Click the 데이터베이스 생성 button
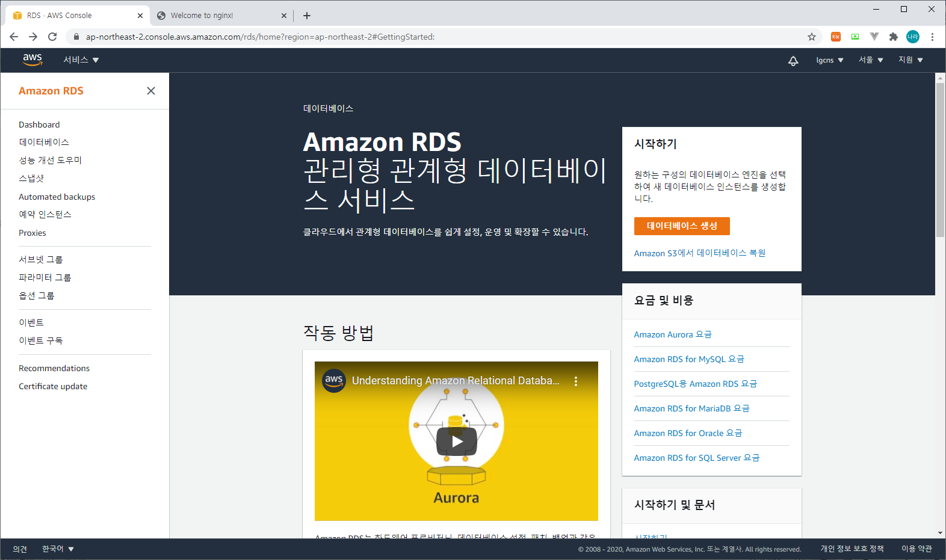 (682, 226)
